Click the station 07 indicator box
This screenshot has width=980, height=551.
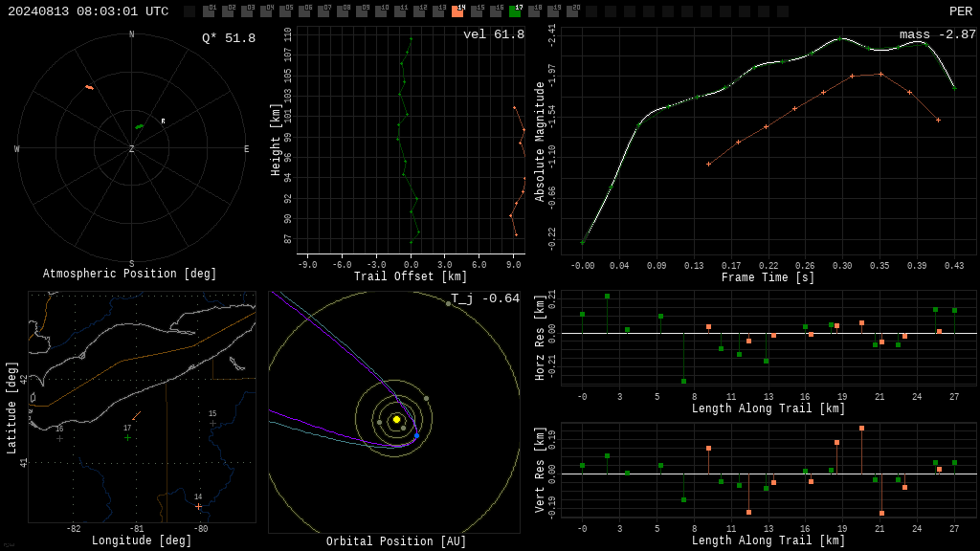coord(323,11)
